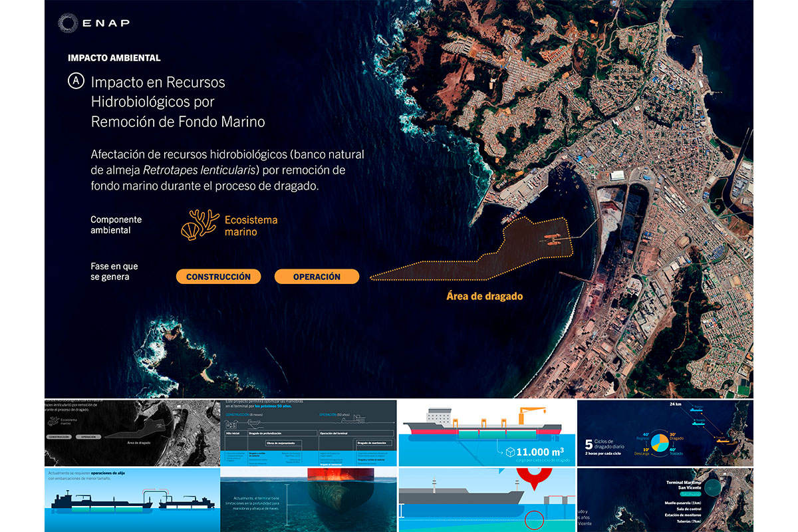
Task: Click the Área de dragado label
Action: (484, 297)
